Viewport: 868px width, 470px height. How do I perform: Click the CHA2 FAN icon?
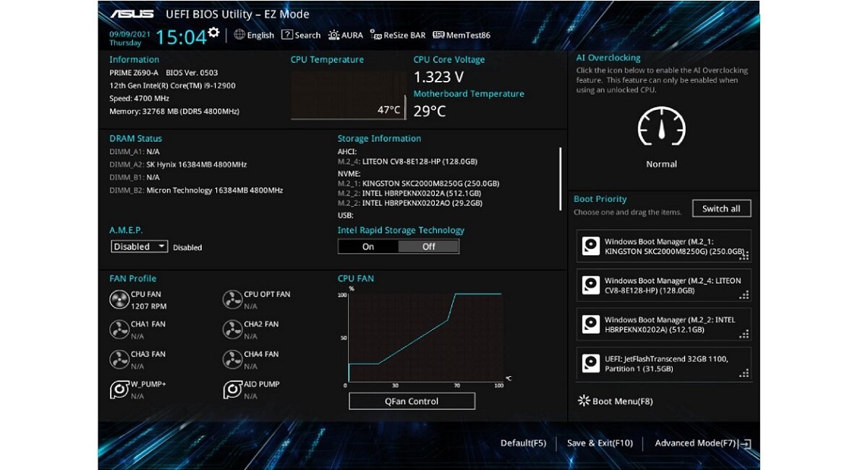pos(233,329)
